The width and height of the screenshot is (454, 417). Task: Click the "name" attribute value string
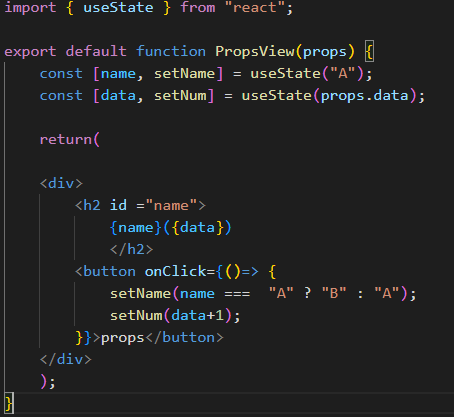tap(171, 205)
